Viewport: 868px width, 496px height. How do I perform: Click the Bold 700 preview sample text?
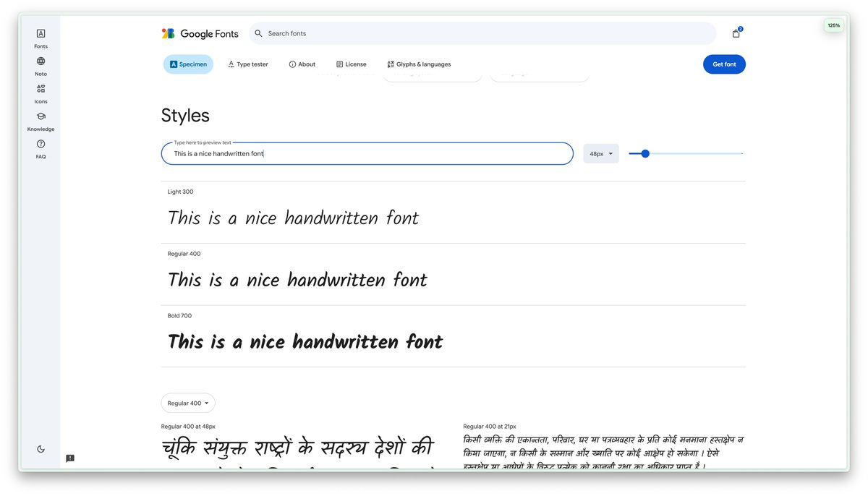(305, 342)
